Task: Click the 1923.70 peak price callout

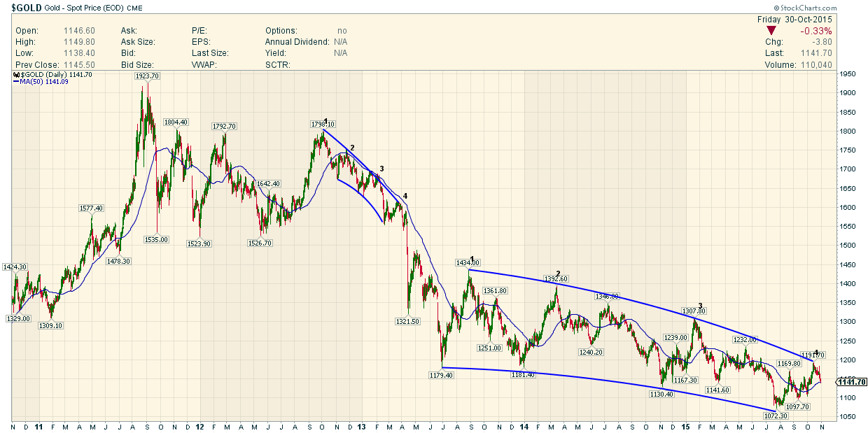Action: tap(147, 76)
